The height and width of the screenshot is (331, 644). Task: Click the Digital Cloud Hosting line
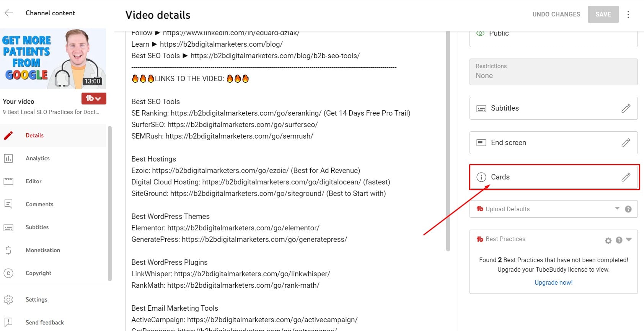[261, 182]
